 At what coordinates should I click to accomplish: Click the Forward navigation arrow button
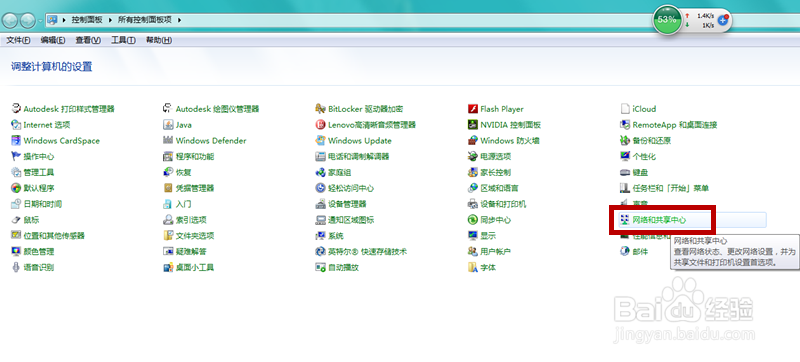[x=27, y=20]
